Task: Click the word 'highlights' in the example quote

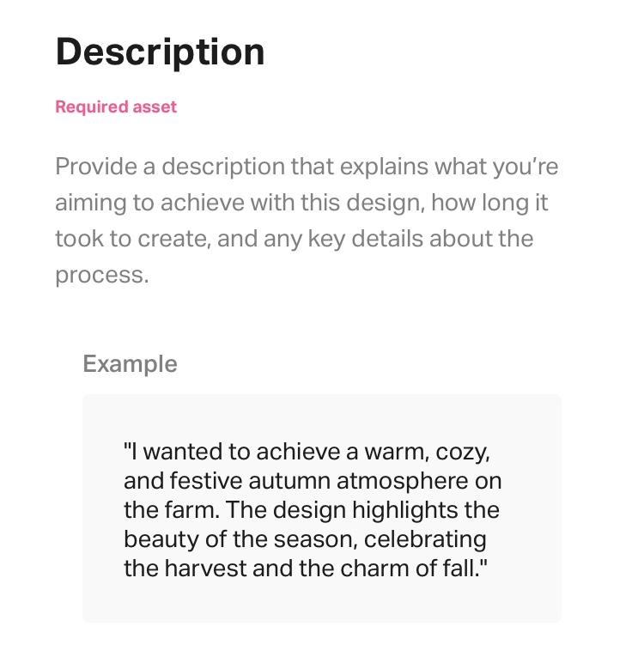Action: [405, 510]
